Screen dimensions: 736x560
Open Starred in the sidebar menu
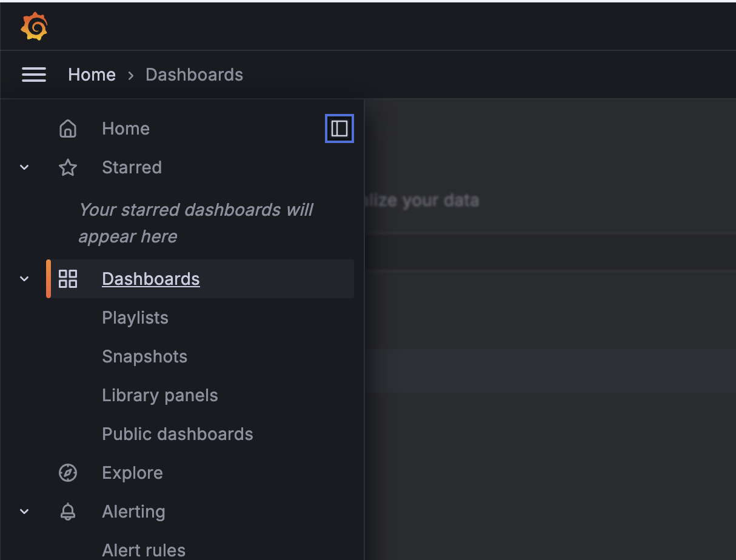(x=132, y=167)
